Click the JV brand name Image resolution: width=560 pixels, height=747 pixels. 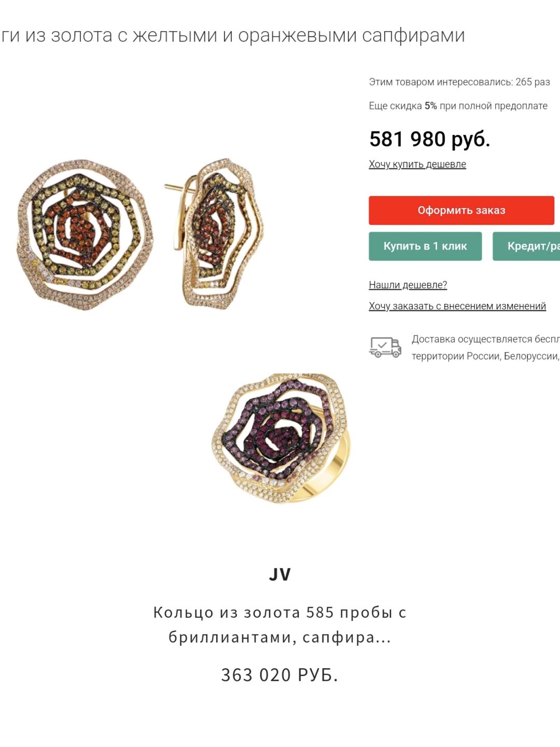[280, 574]
